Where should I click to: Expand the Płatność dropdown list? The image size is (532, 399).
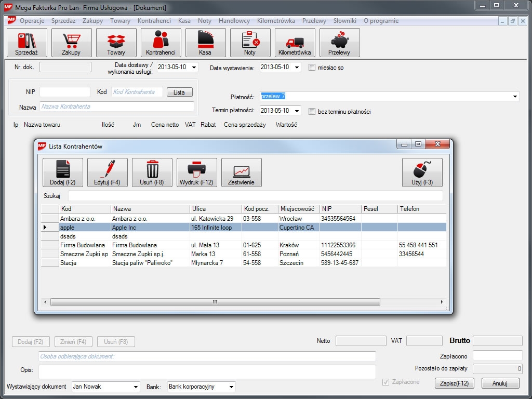point(515,97)
